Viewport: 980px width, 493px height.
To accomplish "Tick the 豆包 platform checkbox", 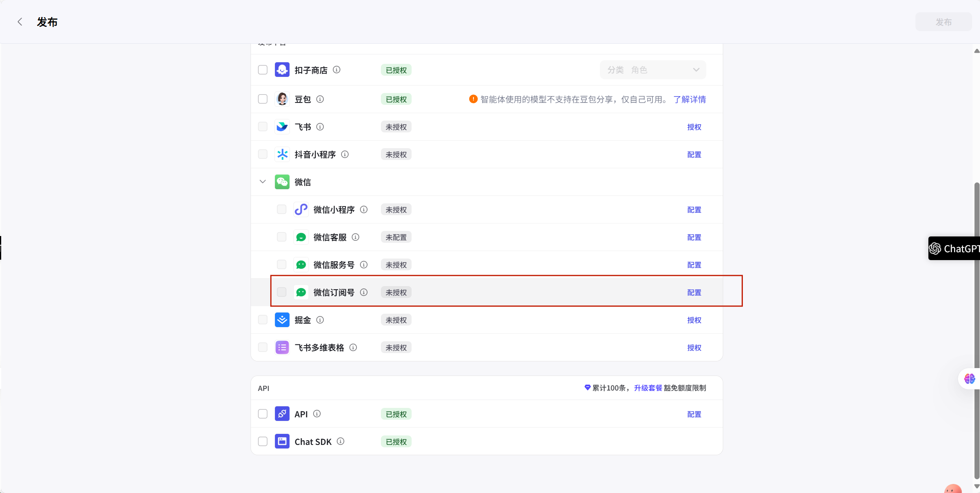I will [x=263, y=99].
